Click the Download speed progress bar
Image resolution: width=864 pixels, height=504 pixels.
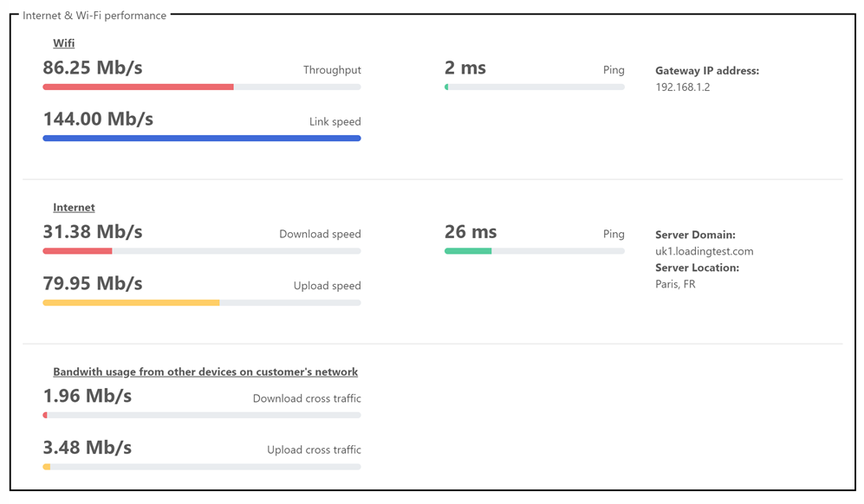pyautogui.click(x=202, y=251)
